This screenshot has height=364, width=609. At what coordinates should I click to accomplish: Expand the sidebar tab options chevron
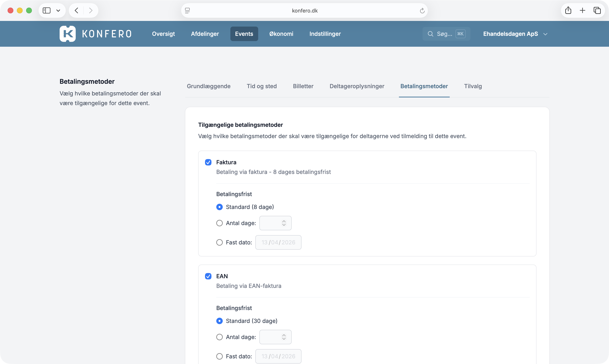(58, 10)
